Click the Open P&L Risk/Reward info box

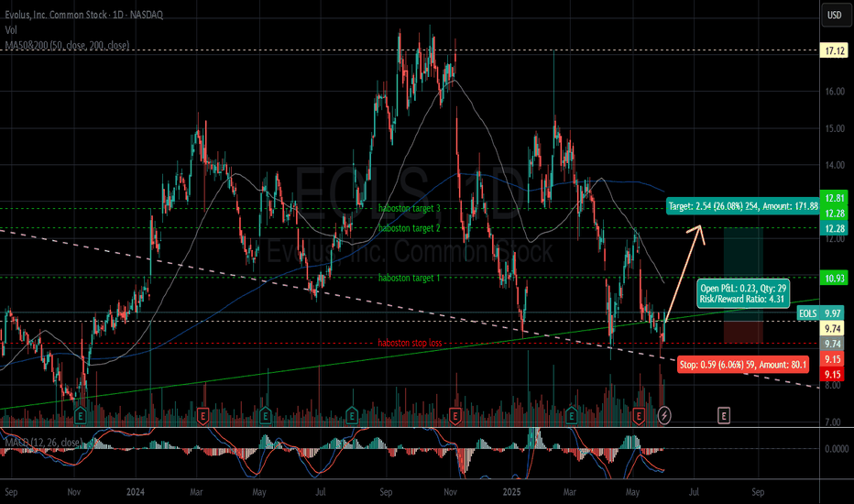click(743, 293)
